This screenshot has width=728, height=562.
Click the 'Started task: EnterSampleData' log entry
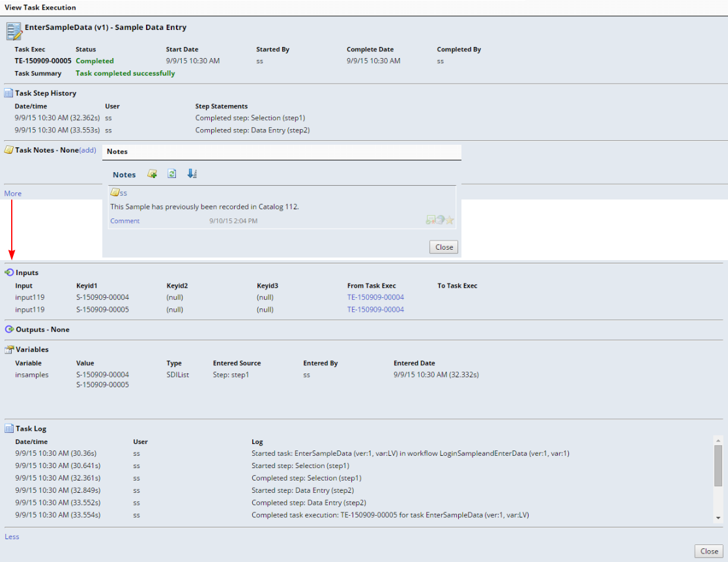411,453
